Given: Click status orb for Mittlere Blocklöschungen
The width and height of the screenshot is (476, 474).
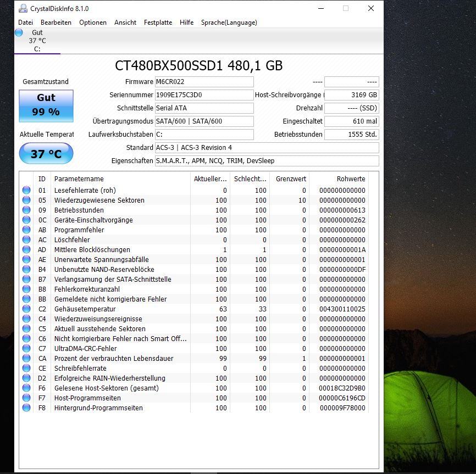Looking at the screenshot, I should 26,249.
